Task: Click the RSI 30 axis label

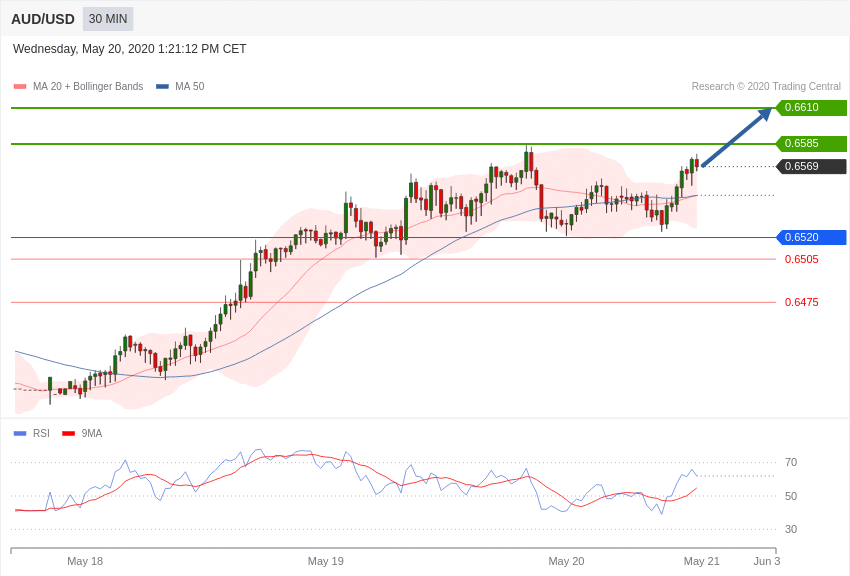Action: click(791, 529)
